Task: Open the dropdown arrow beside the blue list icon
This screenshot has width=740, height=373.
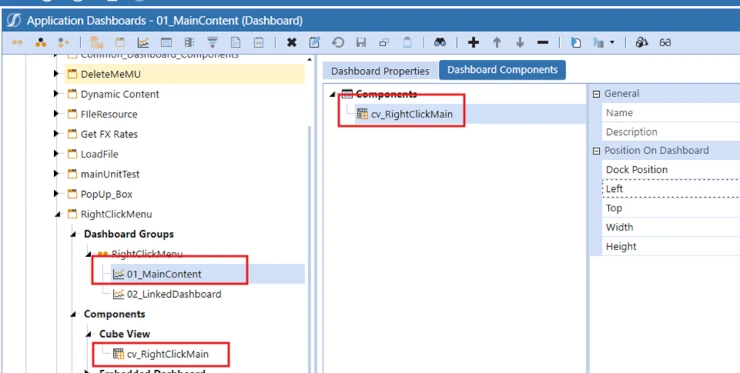Action: pyautogui.click(x=612, y=42)
